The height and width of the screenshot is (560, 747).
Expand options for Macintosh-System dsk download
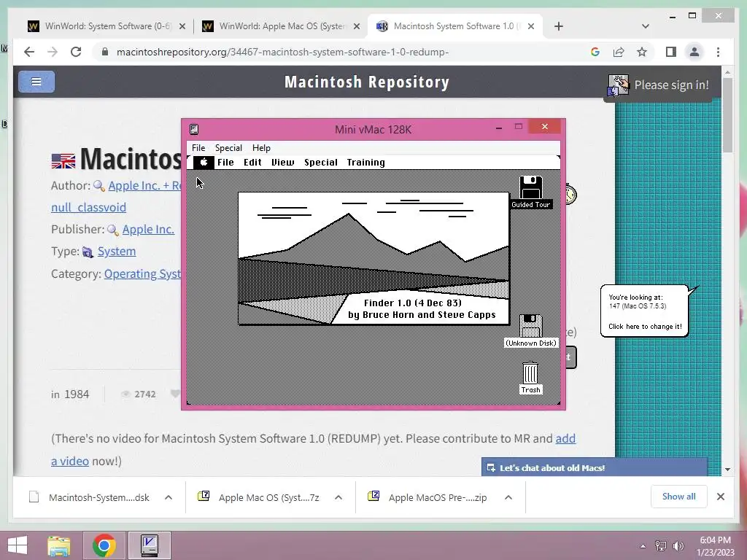pos(169,497)
